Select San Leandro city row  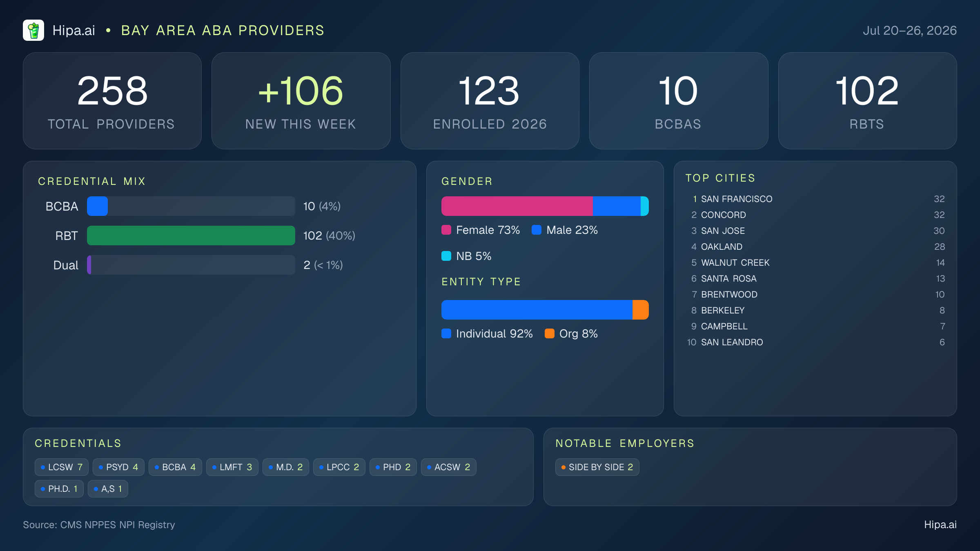pyautogui.click(x=815, y=342)
